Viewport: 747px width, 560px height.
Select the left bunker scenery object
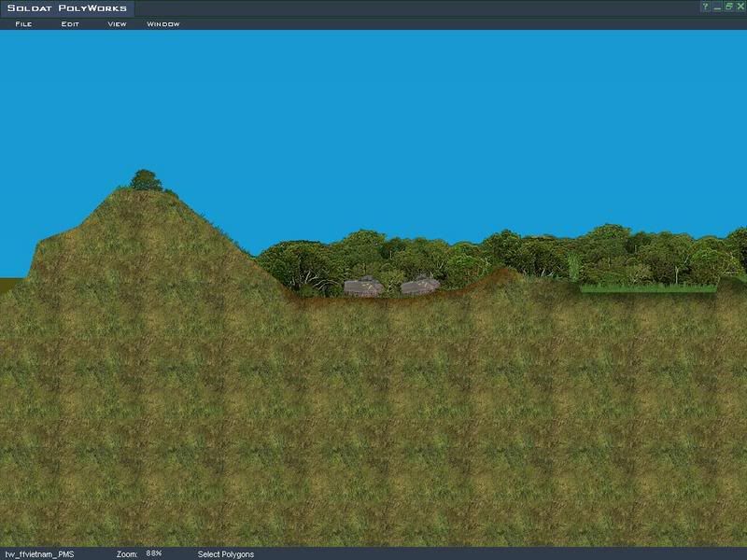click(363, 287)
